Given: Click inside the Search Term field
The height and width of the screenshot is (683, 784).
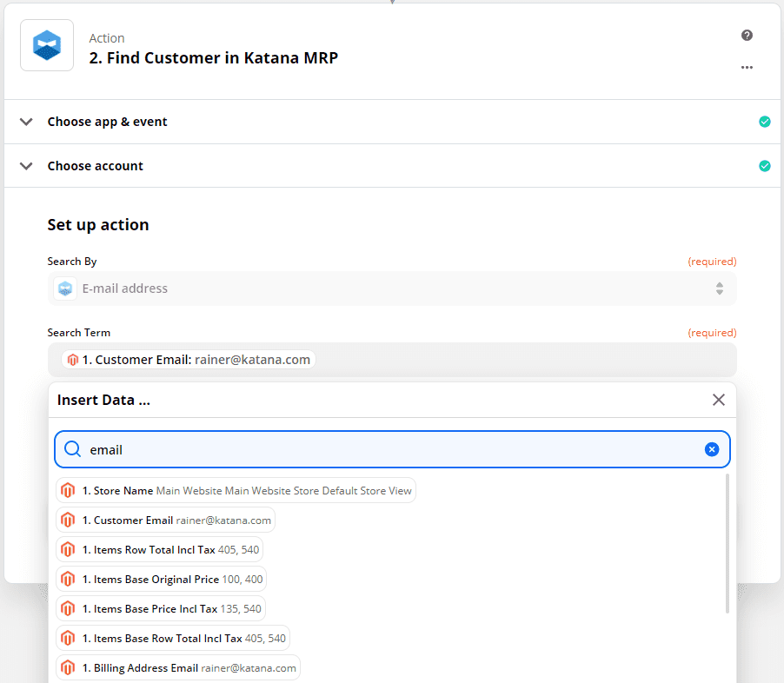Looking at the screenshot, I should click(392, 360).
